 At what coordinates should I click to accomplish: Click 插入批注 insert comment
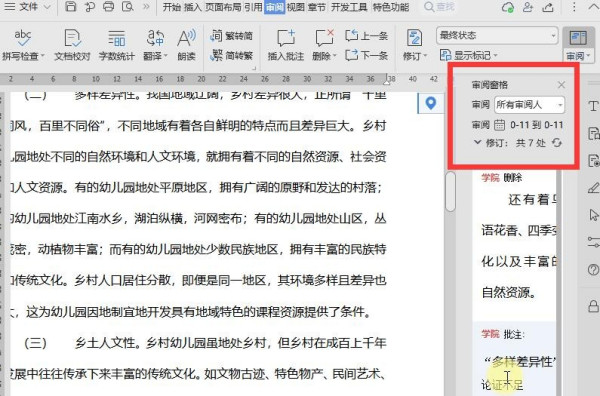tap(286, 45)
